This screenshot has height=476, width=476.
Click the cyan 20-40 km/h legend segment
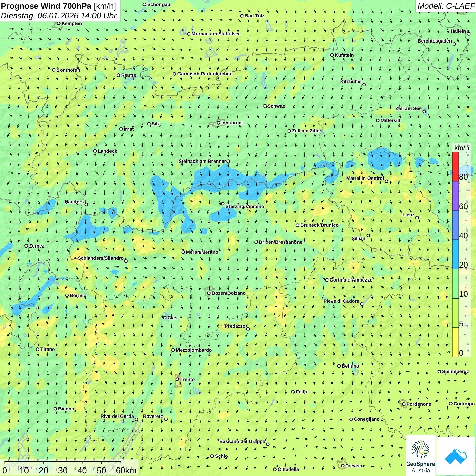[x=455, y=255]
